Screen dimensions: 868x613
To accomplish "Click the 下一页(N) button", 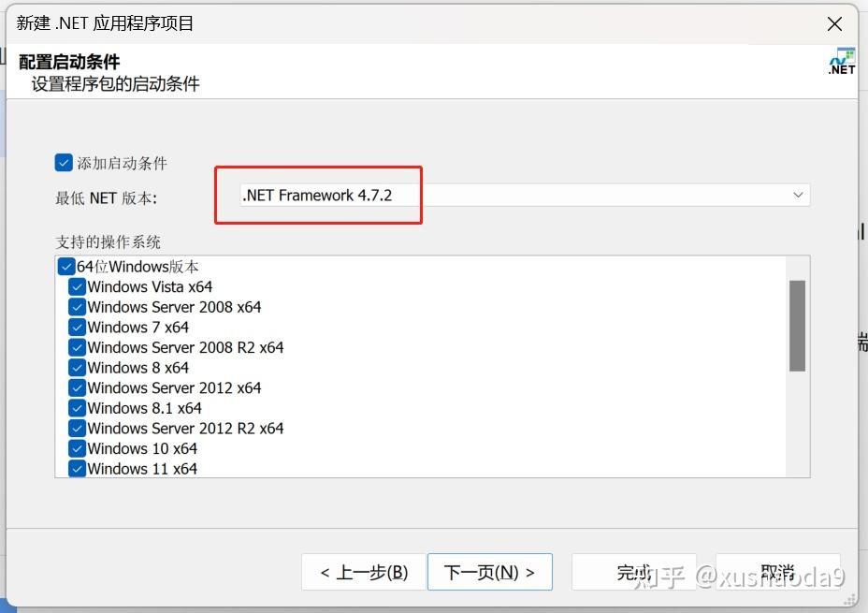I will point(489,571).
